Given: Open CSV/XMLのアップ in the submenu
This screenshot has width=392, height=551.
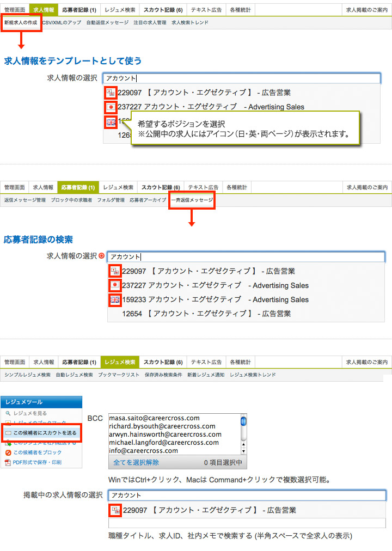Looking at the screenshot, I should 62,22.
